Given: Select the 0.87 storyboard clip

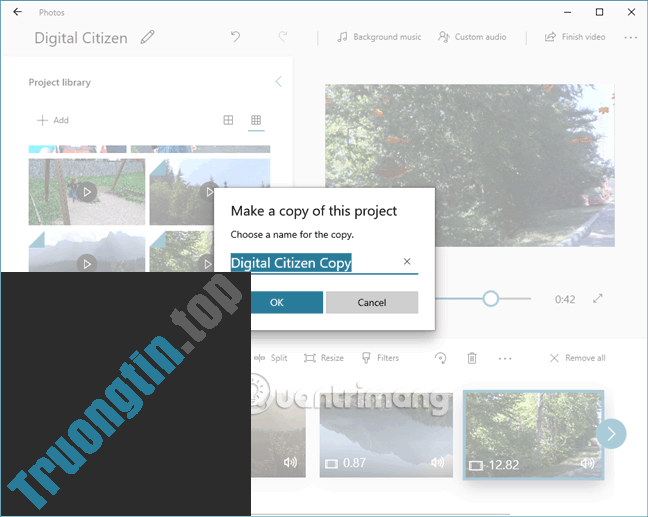Looking at the screenshot, I should point(386,435).
